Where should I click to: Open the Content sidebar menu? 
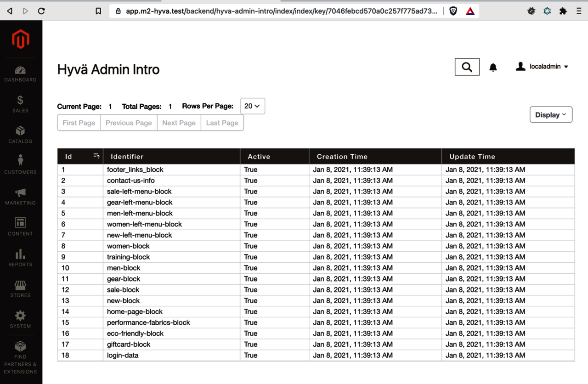coord(20,227)
